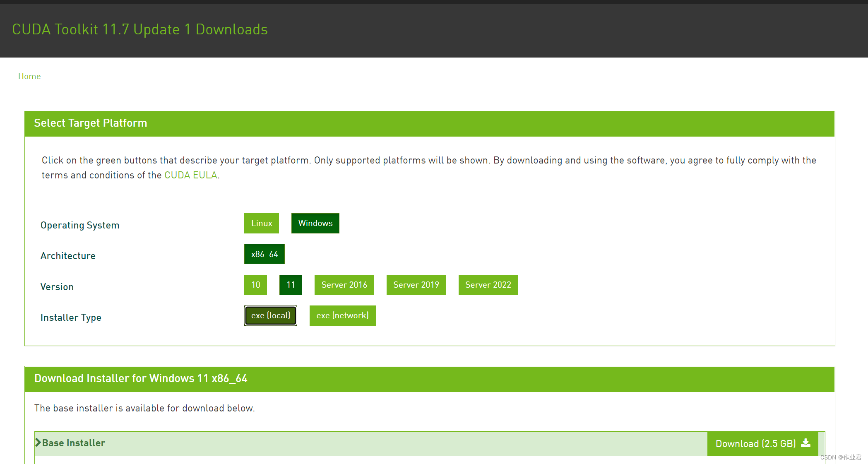Open the Home breadcrumb link
Screen dimensions: 868x464
pyautogui.click(x=29, y=76)
